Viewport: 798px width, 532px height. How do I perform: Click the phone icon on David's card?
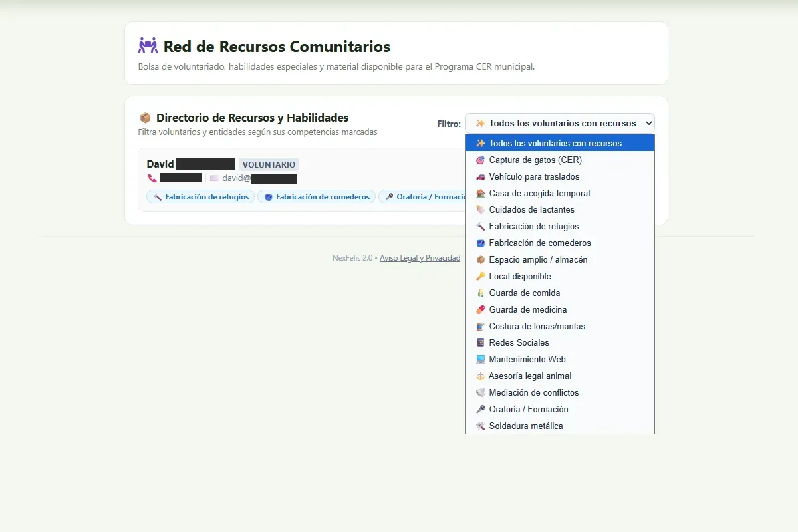pyautogui.click(x=152, y=178)
